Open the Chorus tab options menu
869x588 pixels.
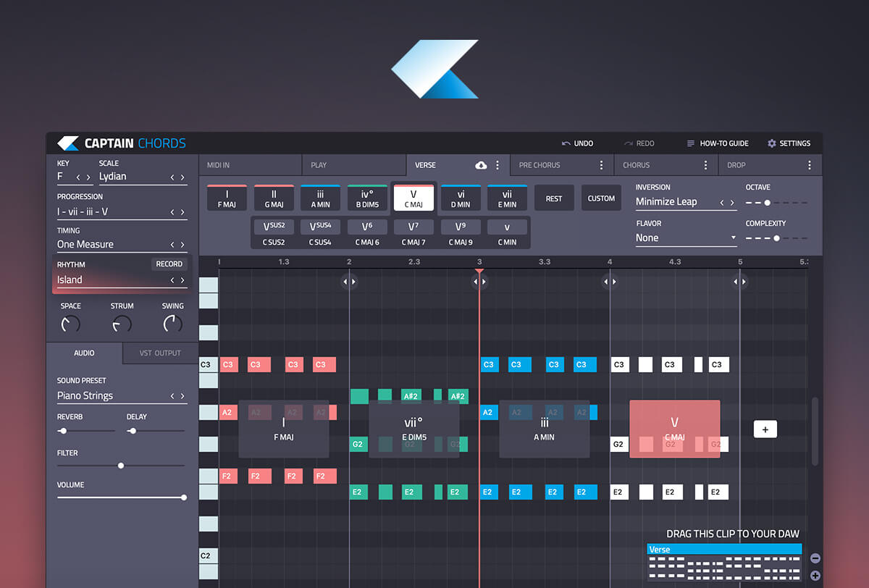tap(705, 165)
